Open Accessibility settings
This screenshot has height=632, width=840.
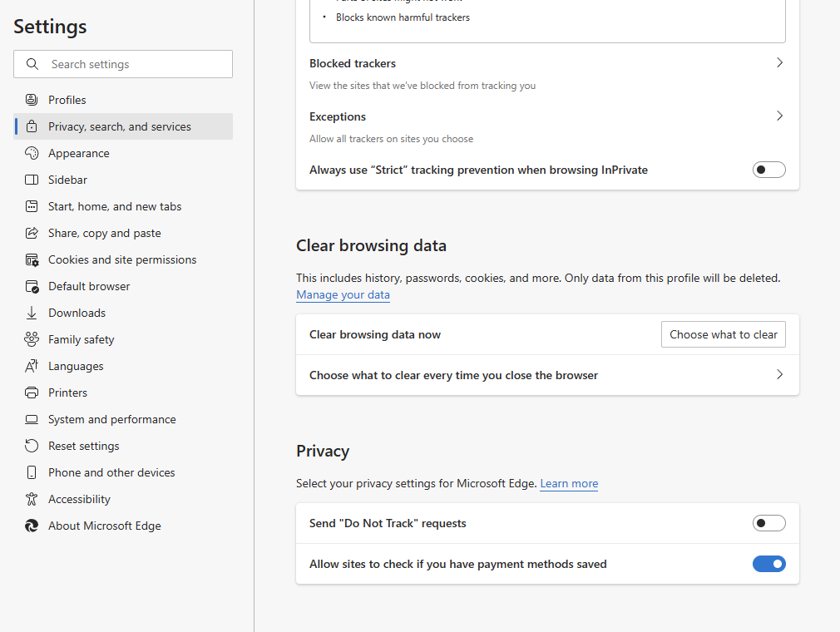click(123, 499)
